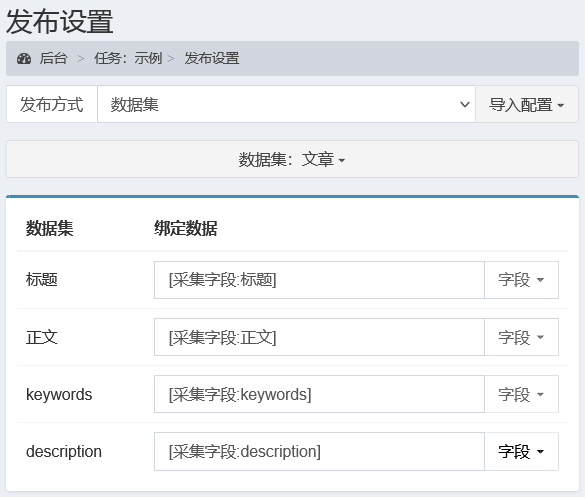Viewport: 585px width, 497px height.
Task: Click the description binding input field
Action: click(x=319, y=451)
